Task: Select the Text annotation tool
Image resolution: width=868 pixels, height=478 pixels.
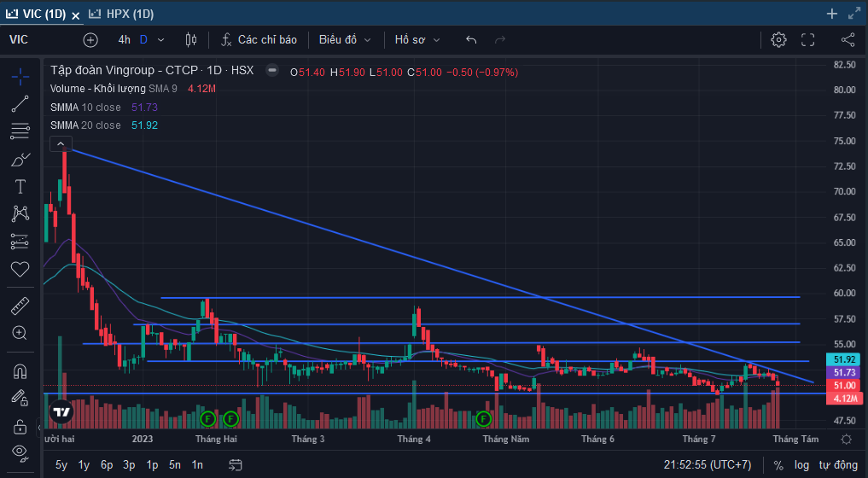Action: point(20,187)
